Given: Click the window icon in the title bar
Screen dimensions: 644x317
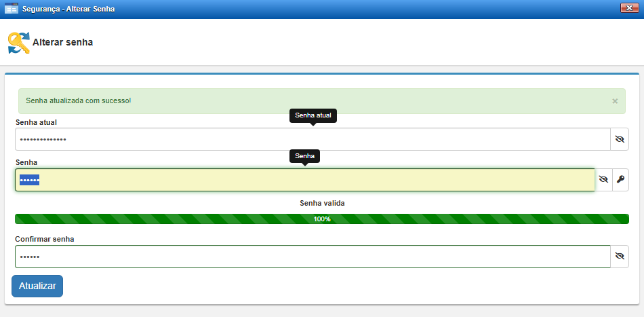Looking at the screenshot, I should click(12, 9).
